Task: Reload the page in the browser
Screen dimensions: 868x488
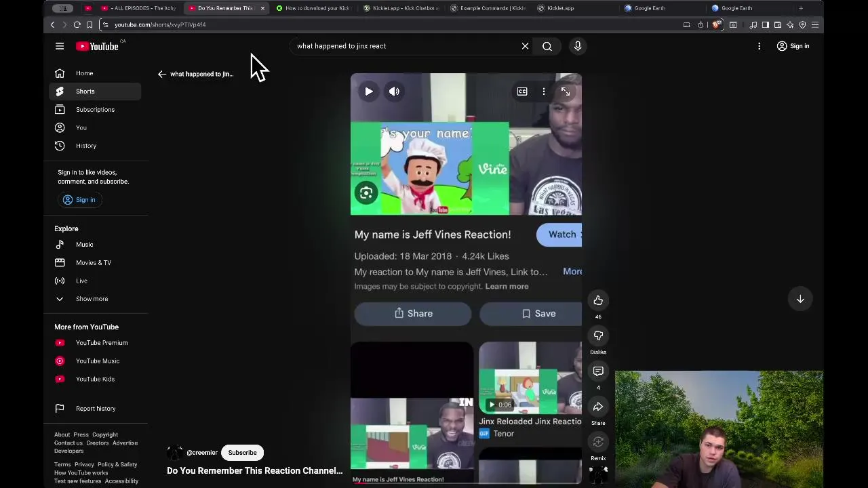Action: tap(77, 24)
